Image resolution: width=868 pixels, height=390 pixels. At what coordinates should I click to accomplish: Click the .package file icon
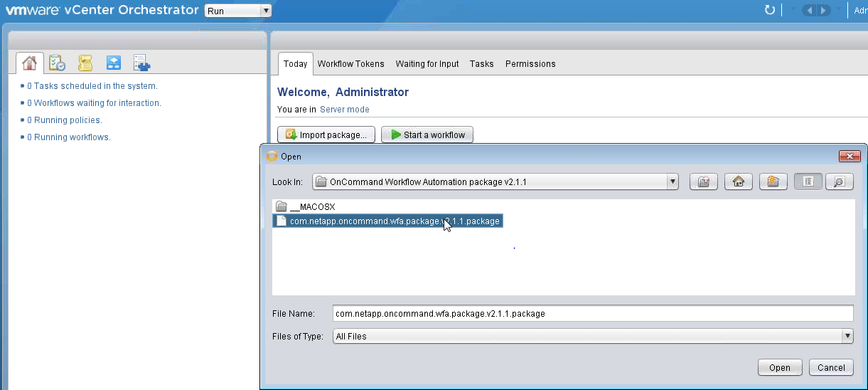point(282,221)
